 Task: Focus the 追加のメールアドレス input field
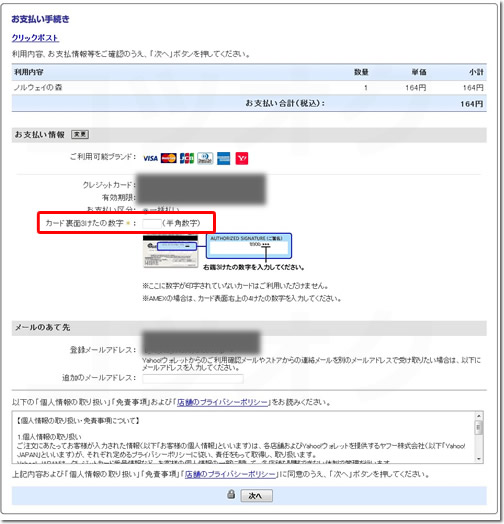193,379
